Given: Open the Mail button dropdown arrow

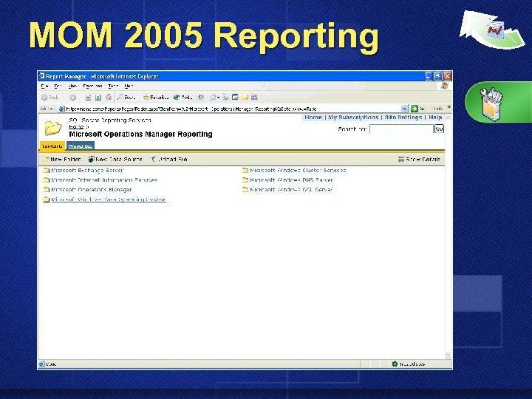Looking at the screenshot, I should (218, 98).
